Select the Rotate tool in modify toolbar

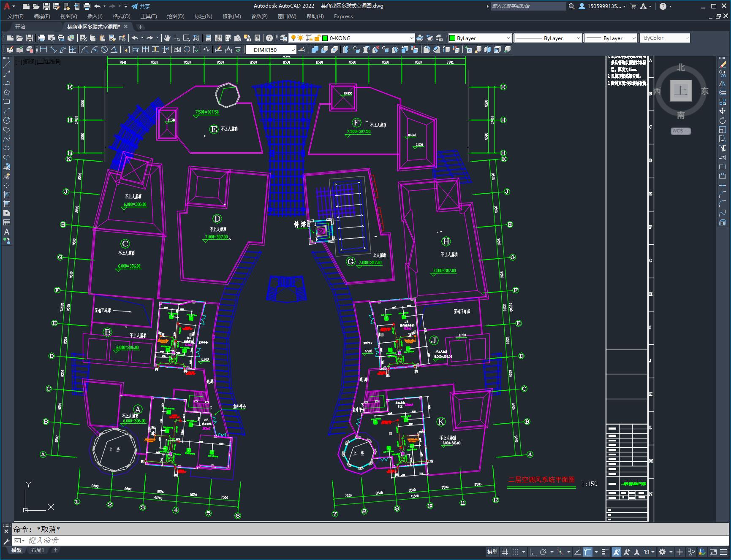723,120
